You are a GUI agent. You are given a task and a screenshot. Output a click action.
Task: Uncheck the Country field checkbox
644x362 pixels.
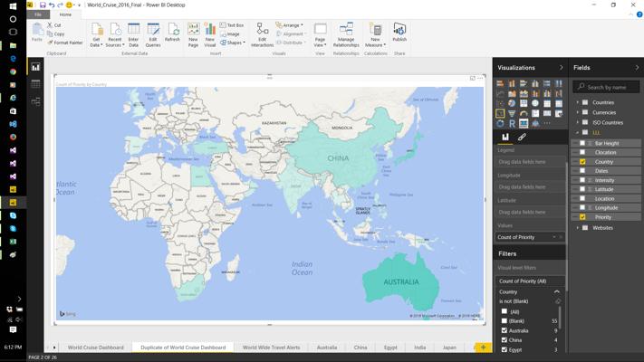click(582, 162)
